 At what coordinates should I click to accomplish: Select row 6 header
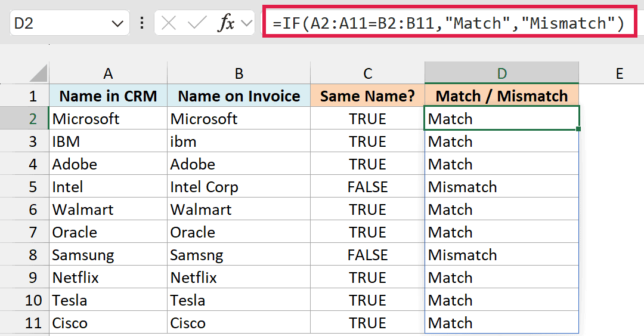tap(24, 209)
